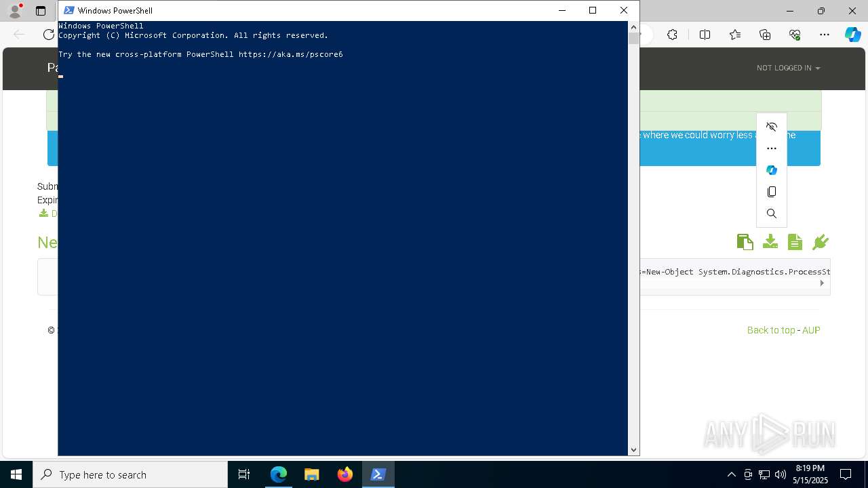This screenshot has width=868, height=488.
Task: Click green plug embed icon
Action: 821,242
